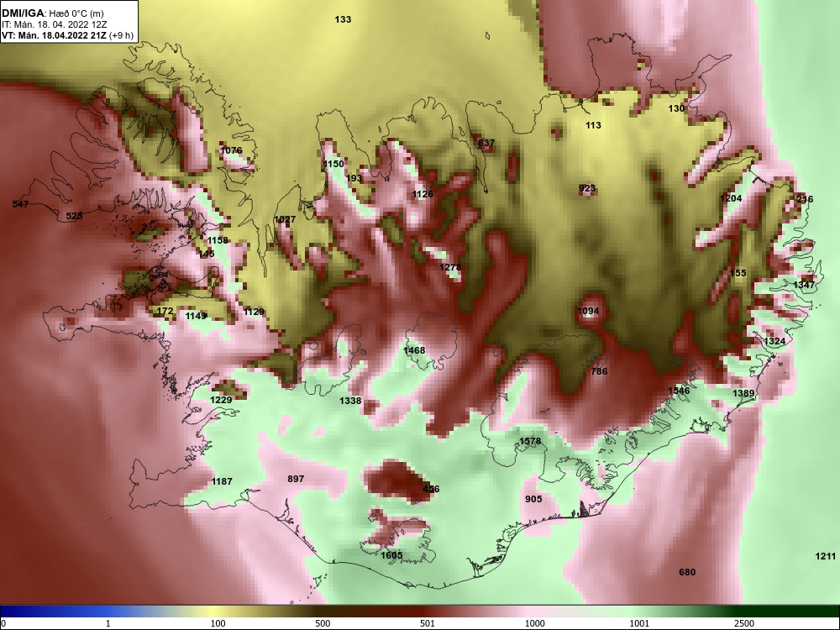Click the value 216 on the map
Viewport: 840px width, 630px height.
[805, 199]
